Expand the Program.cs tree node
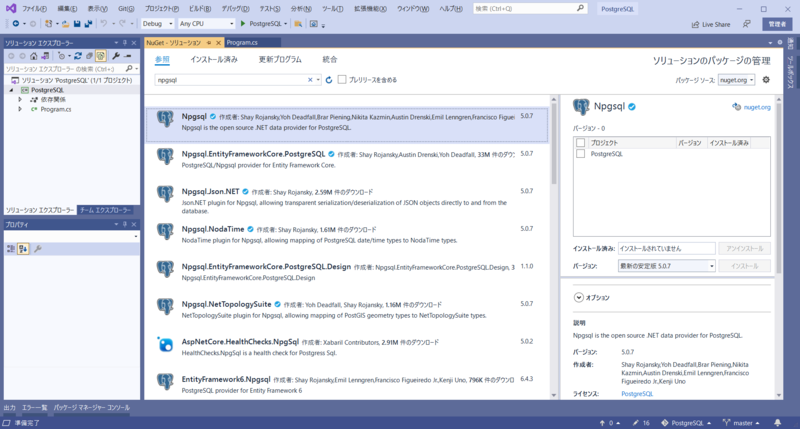This screenshot has width=800, height=429. [x=20, y=109]
